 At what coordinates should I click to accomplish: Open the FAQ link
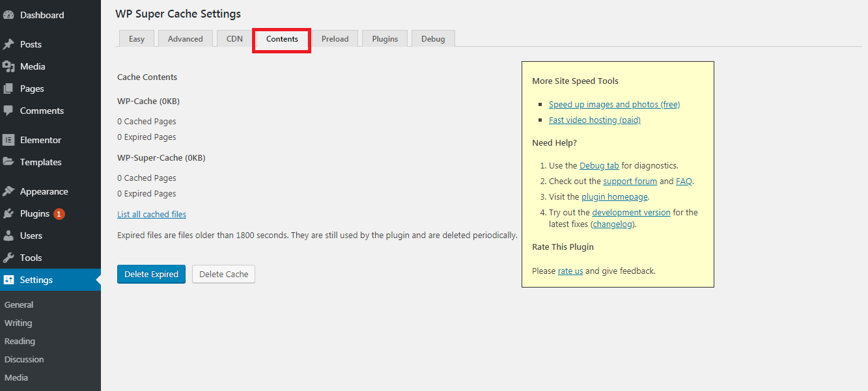(684, 181)
